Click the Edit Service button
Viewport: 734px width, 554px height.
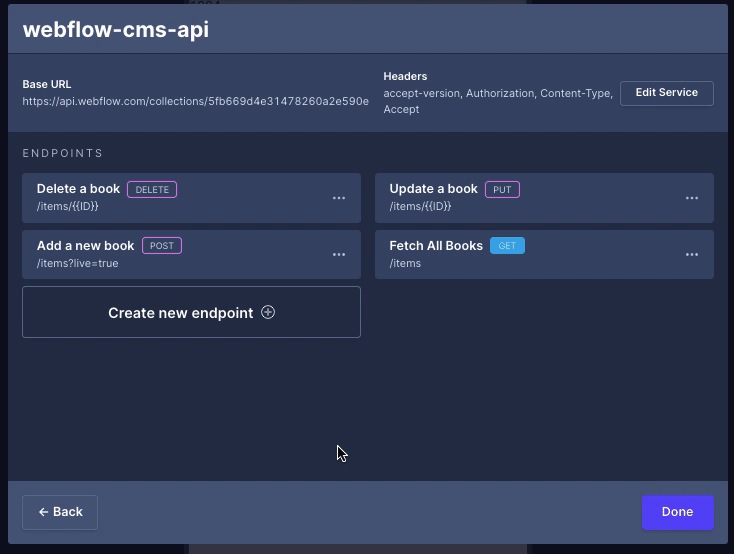tap(667, 93)
